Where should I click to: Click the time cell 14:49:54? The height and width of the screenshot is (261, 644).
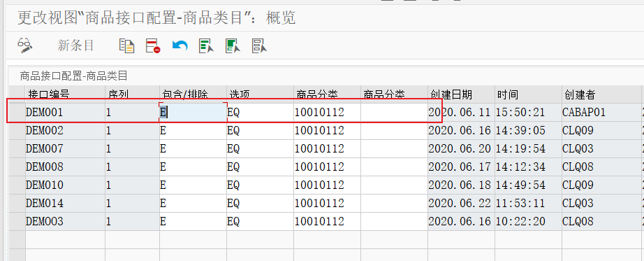point(528,185)
